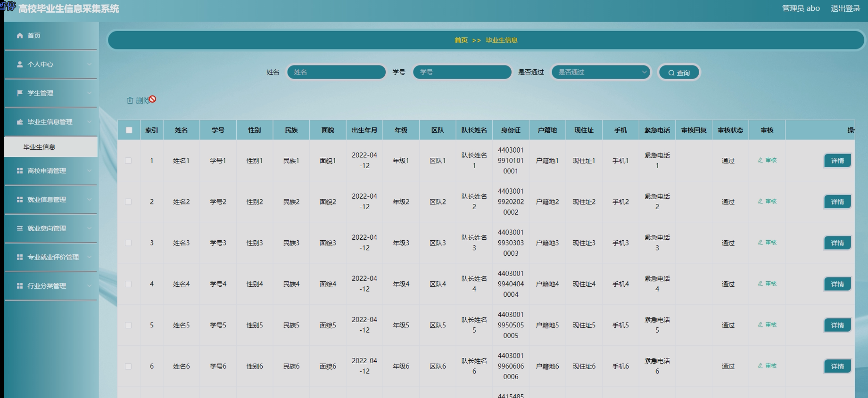Expand 就业信息管理 menu chevron

pyautogui.click(x=89, y=199)
